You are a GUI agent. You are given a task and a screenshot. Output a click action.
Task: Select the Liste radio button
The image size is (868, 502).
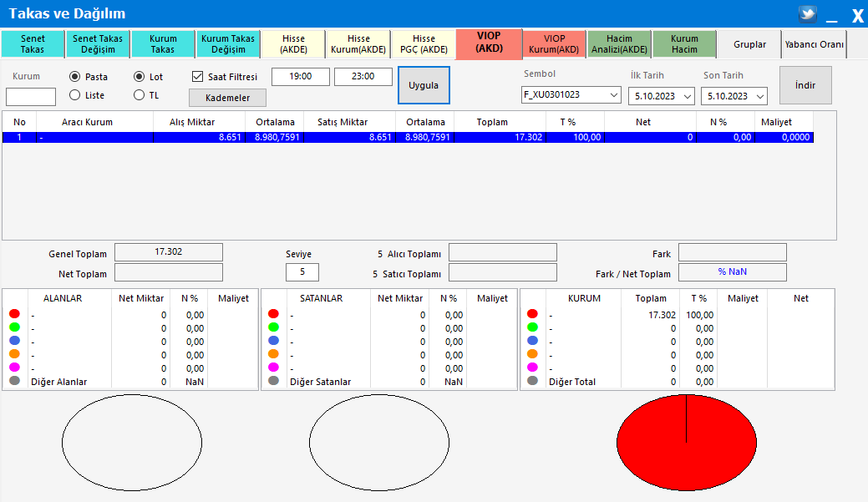pyautogui.click(x=74, y=95)
